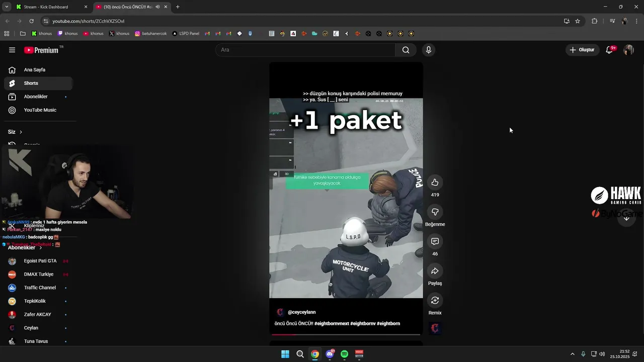Open batuhanercok Instagram bookmark
Viewport: 644px width, 362px height.
(x=150, y=34)
